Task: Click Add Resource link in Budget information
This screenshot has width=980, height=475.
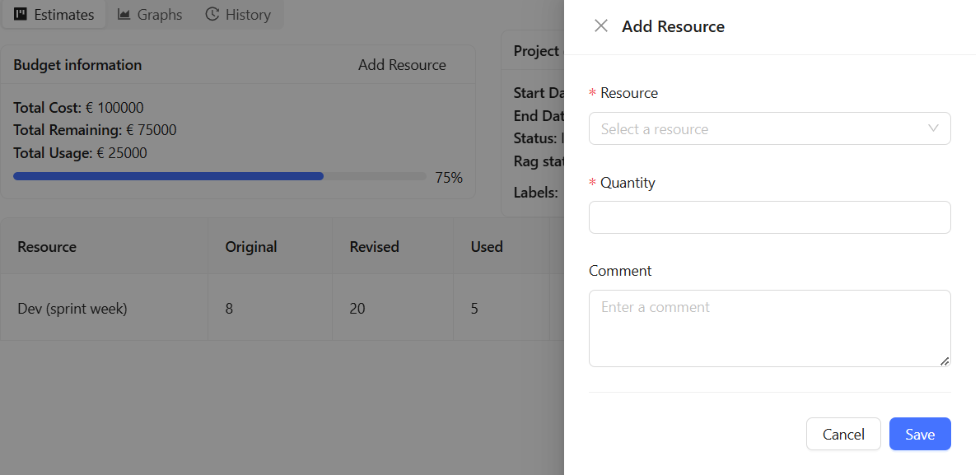Action: click(402, 65)
